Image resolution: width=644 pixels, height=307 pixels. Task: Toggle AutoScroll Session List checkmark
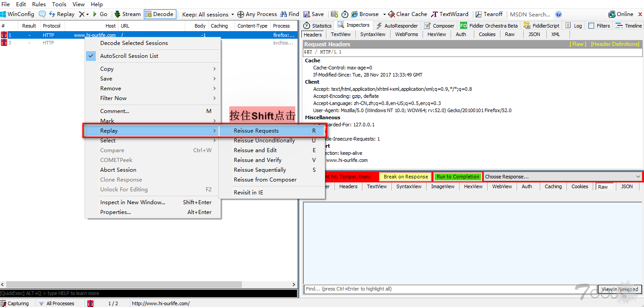[x=91, y=56]
